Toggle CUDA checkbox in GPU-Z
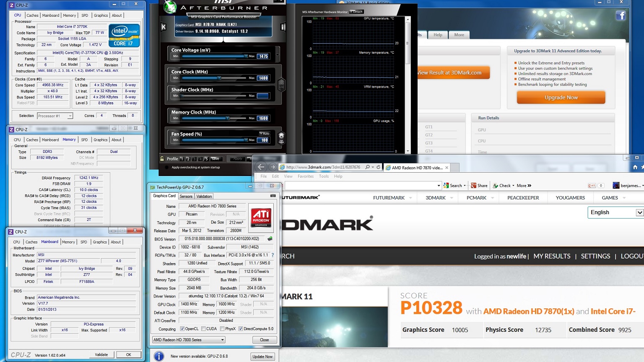The height and width of the screenshot is (362, 644). click(203, 329)
